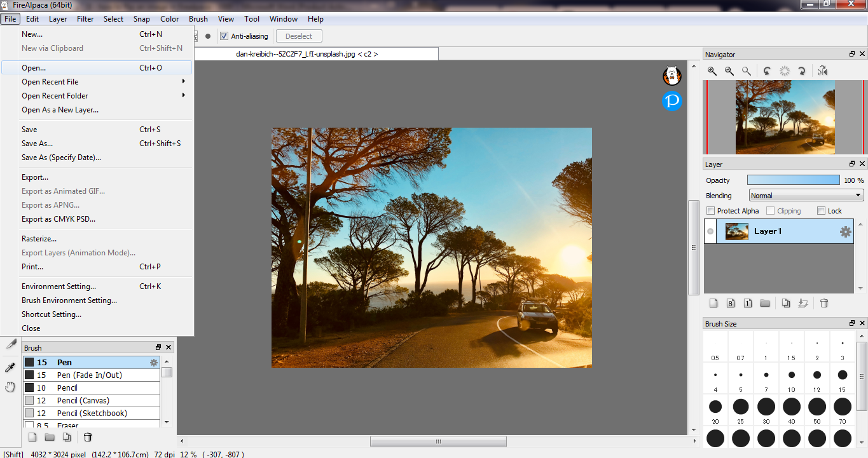
Task: Duplicate the selected brush
Action: point(67,437)
